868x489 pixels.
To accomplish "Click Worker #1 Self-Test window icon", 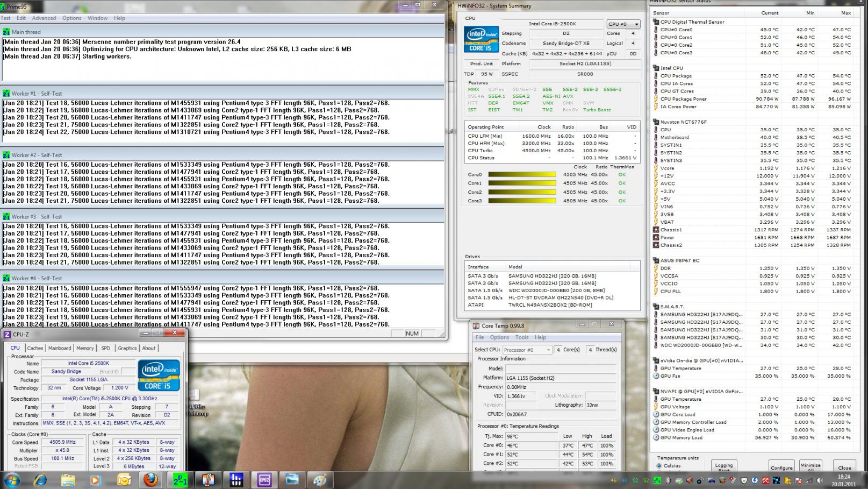I will [x=6, y=94].
